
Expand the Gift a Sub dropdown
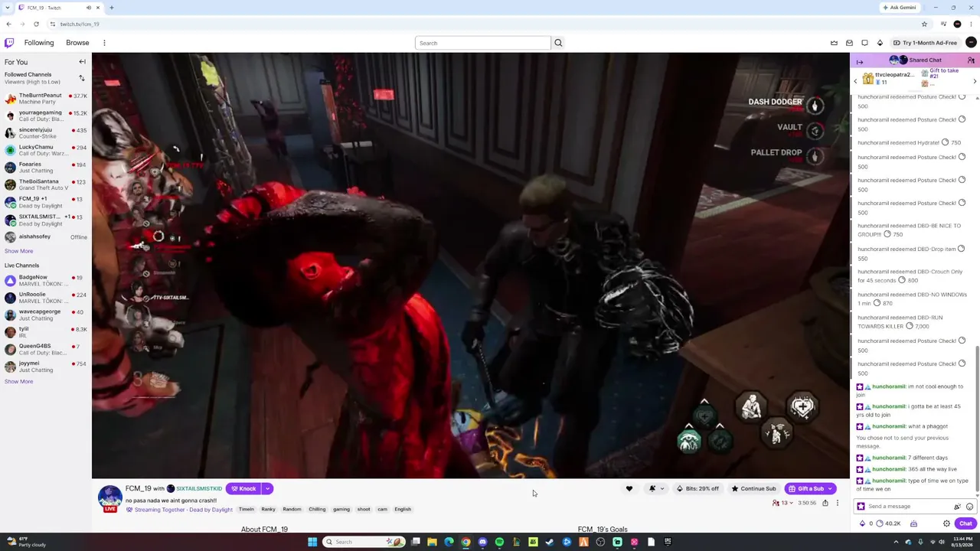tap(830, 489)
